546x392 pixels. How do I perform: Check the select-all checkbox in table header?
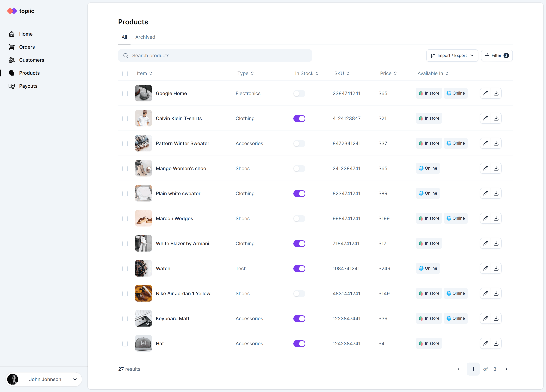pos(125,73)
